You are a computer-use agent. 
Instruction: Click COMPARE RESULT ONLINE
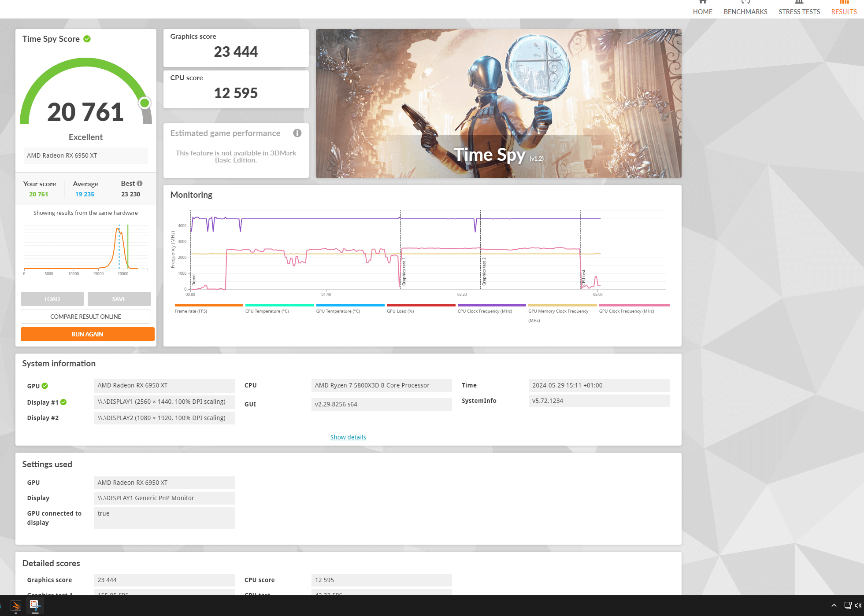click(86, 317)
